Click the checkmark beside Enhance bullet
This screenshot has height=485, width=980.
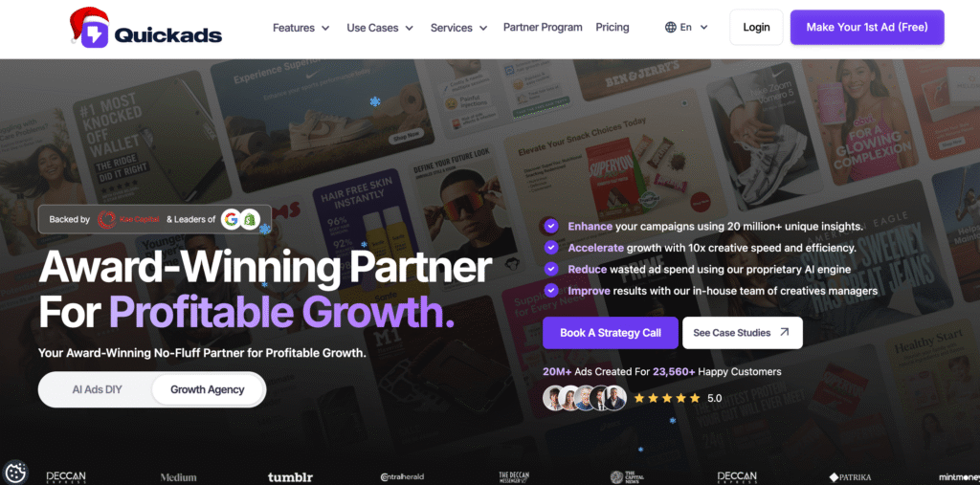(550, 226)
